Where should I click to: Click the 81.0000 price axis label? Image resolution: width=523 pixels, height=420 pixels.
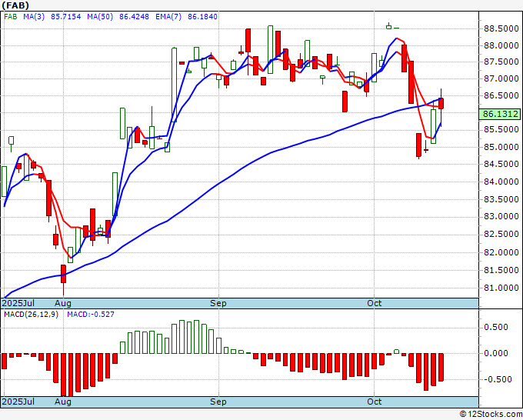(501, 288)
